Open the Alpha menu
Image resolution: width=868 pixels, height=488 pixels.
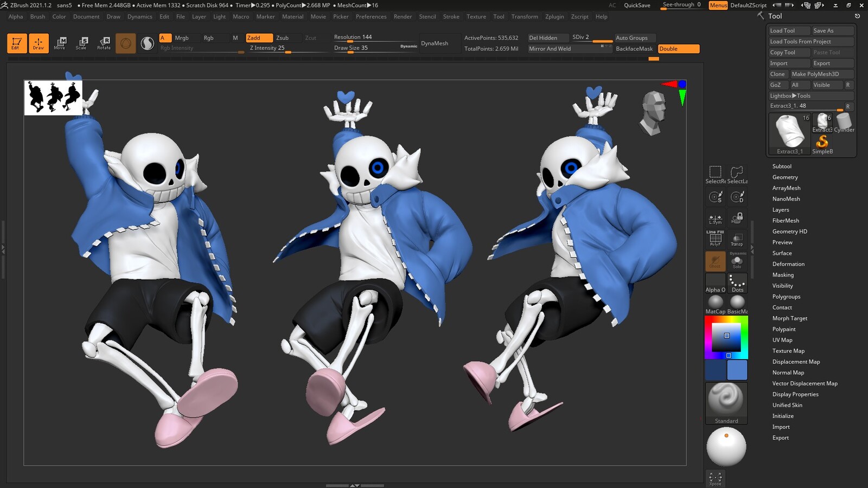(x=16, y=17)
